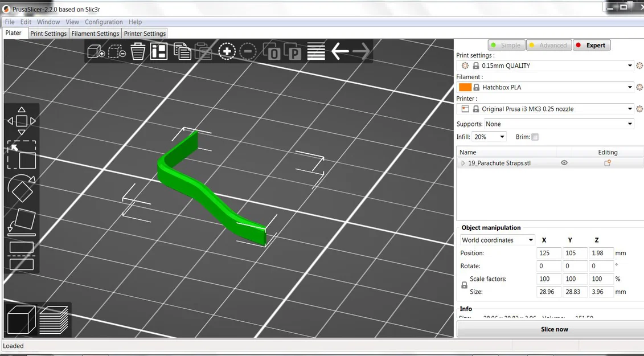Select the Cut gizmo tool
644x356 pixels.
22,256
